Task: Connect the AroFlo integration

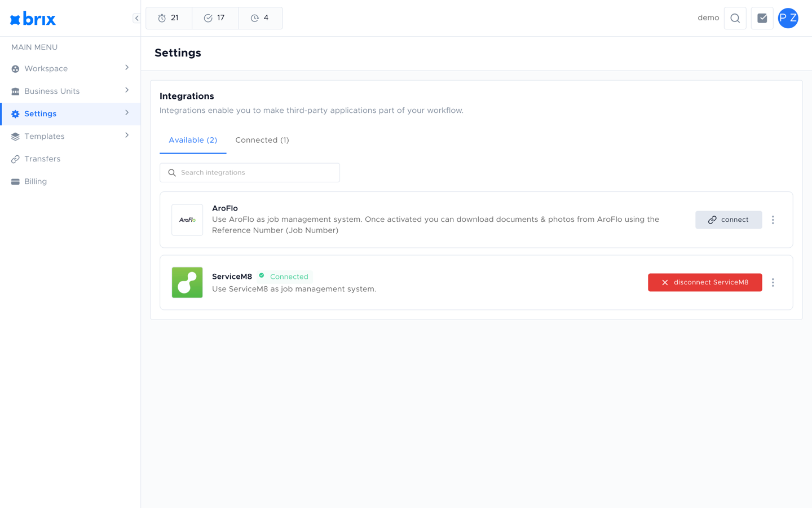Action: [729, 220]
